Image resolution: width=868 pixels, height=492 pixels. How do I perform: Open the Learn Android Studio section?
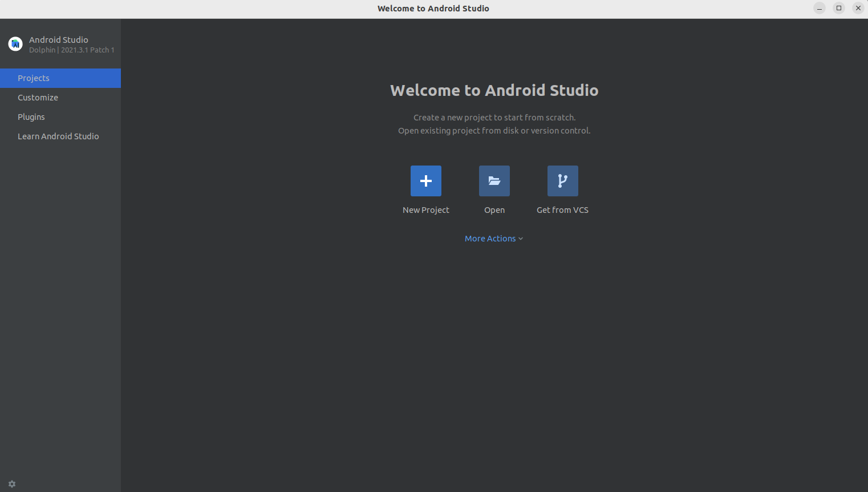coord(58,136)
